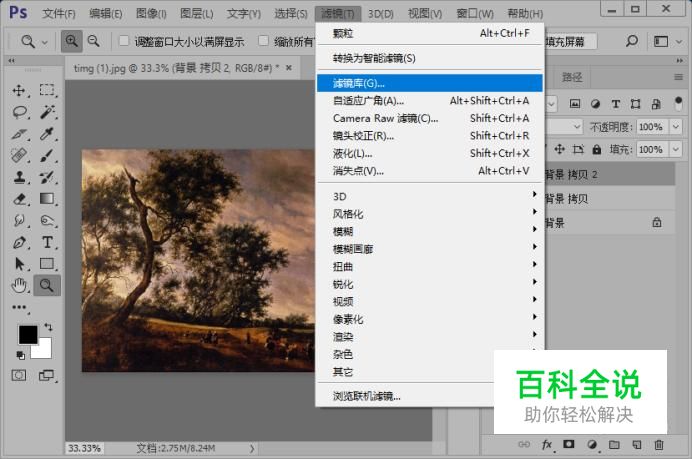Select the Rectangular Marquee tool

pyautogui.click(x=47, y=90)
